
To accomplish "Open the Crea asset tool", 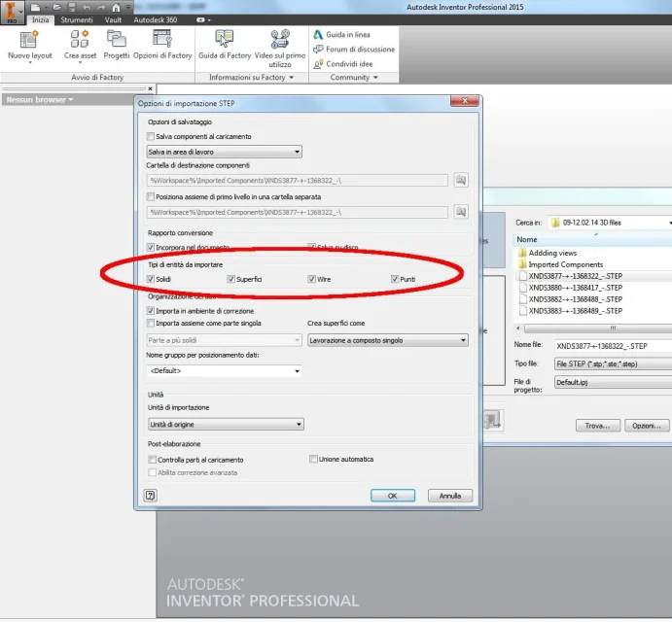I will pyautogui.click(x=80, y=40).
